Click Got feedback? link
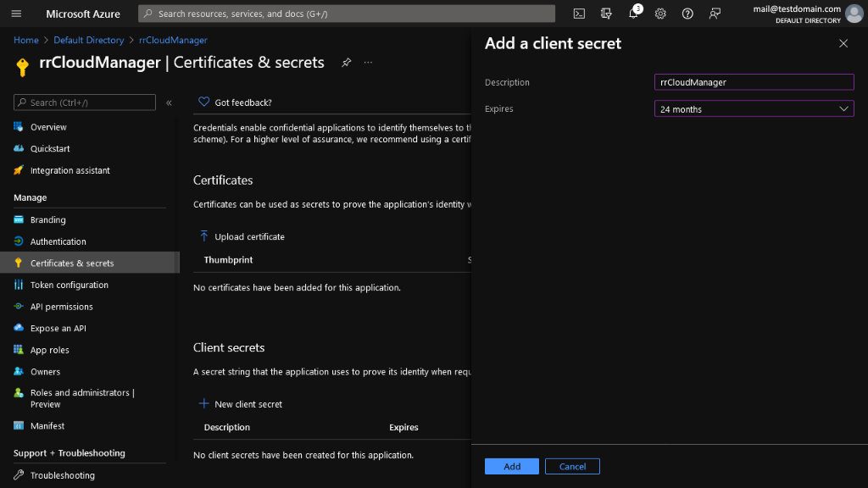The height and width of the screenshot is (488, 868). (x=243, y=103)
